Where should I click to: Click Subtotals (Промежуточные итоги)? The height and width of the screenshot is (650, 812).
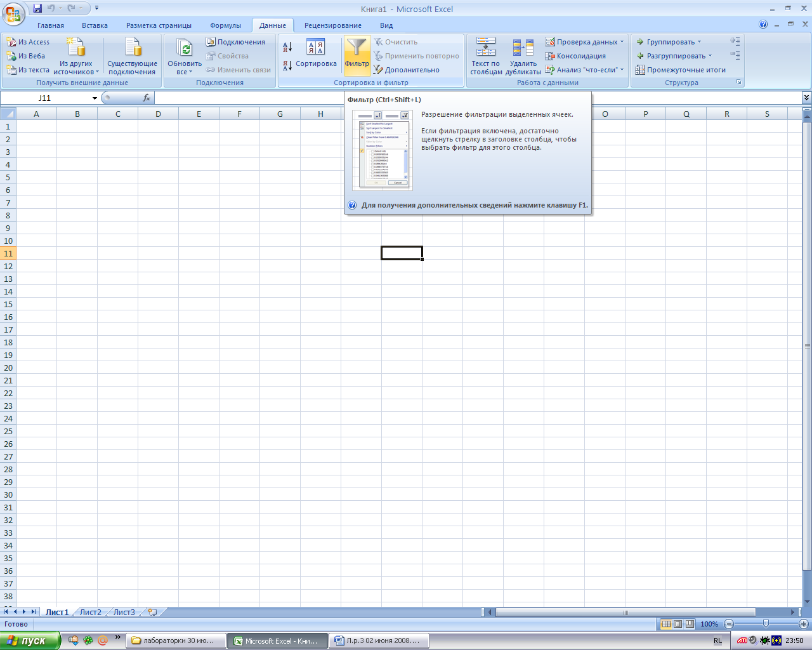(x=681, y=70)
